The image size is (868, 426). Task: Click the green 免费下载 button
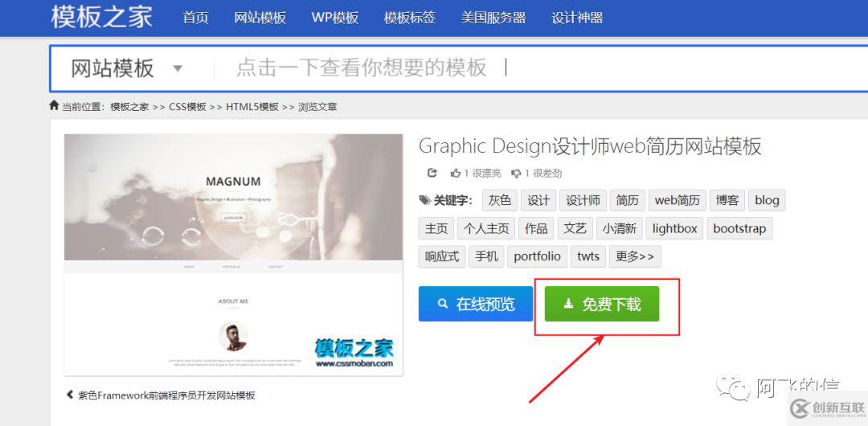click(x=602, y=304)
